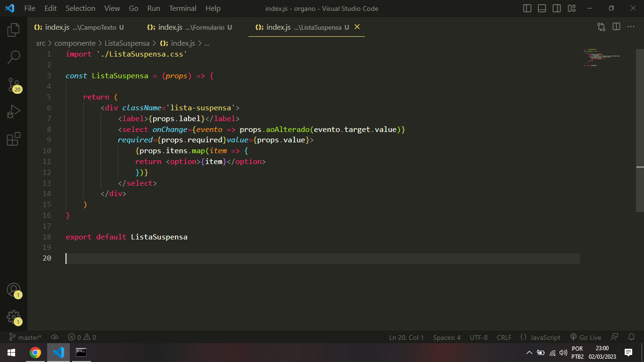
Task: Click the code minimap preview
Action: [x=602, y=58]
